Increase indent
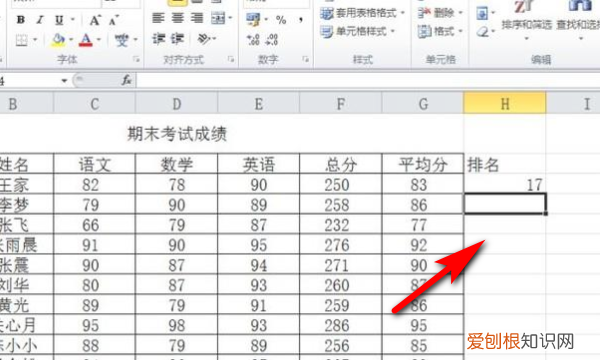This screenshot has height=360, width=600. pos(178,39)
